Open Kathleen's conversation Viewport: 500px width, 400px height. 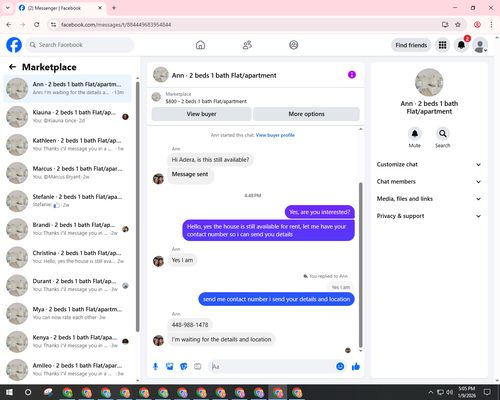tap(67, 145)
